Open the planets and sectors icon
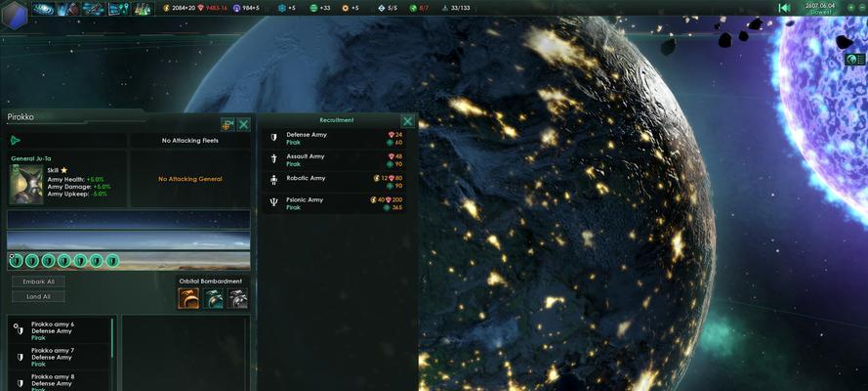The width and height of the screenshot is (868, 391). 118,8
